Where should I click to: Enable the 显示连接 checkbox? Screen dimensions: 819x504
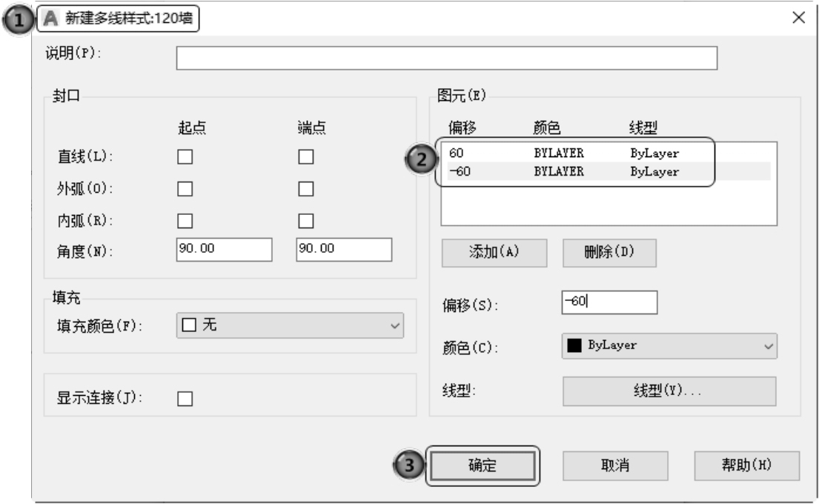pos(185,399)
